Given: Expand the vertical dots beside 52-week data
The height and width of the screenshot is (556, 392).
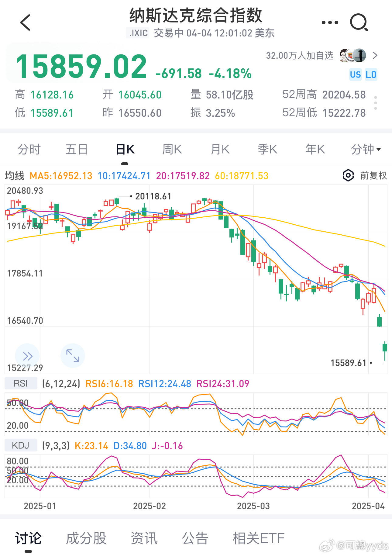Looking at the screenshot, I should coord(376,103).
